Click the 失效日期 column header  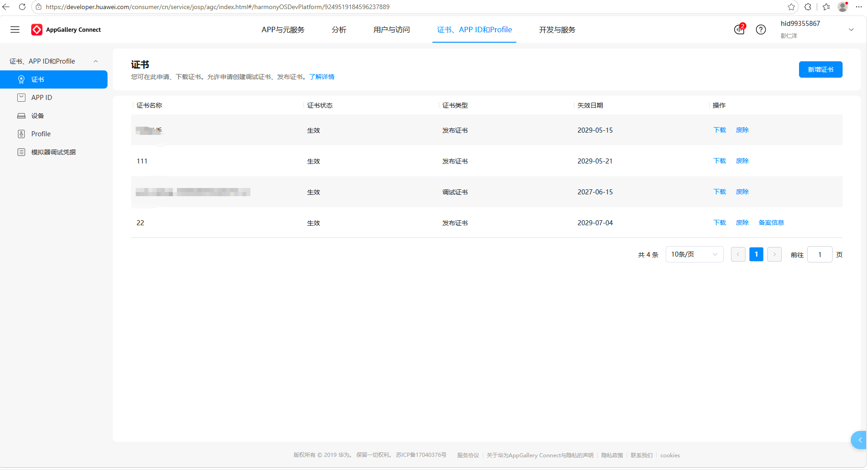[590, 105]
